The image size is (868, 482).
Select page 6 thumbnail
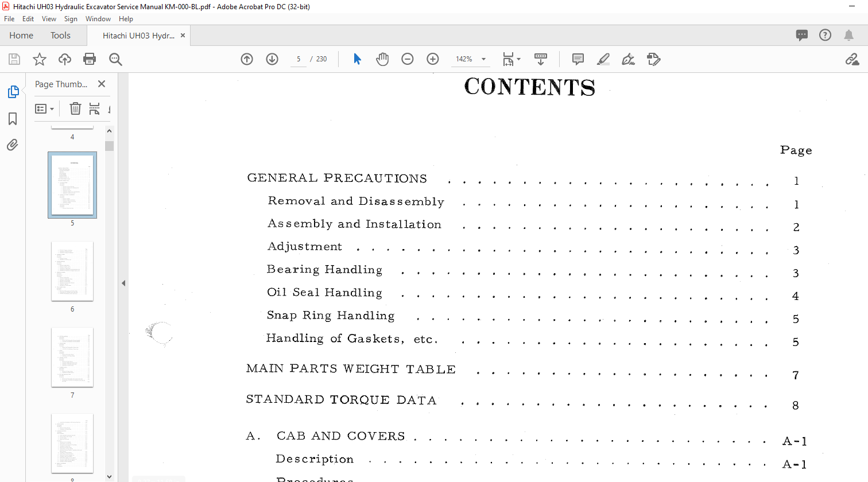click(72, 271)
